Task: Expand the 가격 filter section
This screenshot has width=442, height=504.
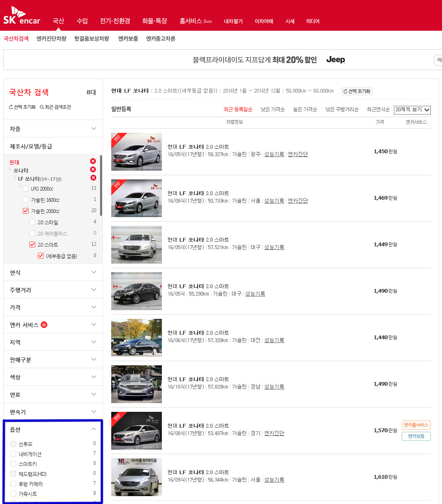Action: [53, 307]
